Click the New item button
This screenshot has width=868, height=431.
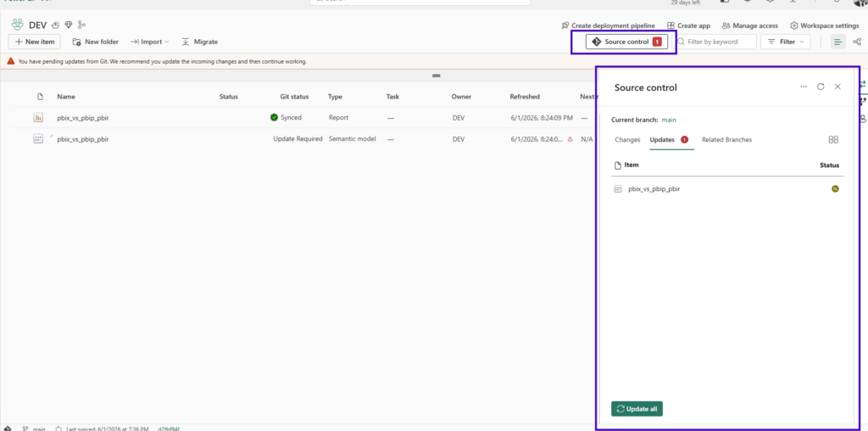point(34,42)
